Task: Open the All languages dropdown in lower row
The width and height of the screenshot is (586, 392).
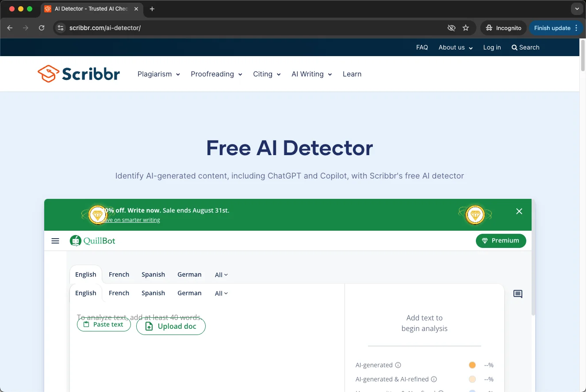Action: tap(221, 293)
